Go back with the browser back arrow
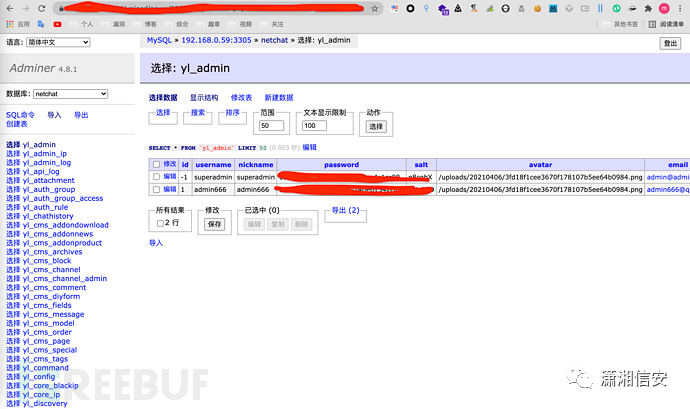This screenshot has height=409, width=690. (10, 8)
